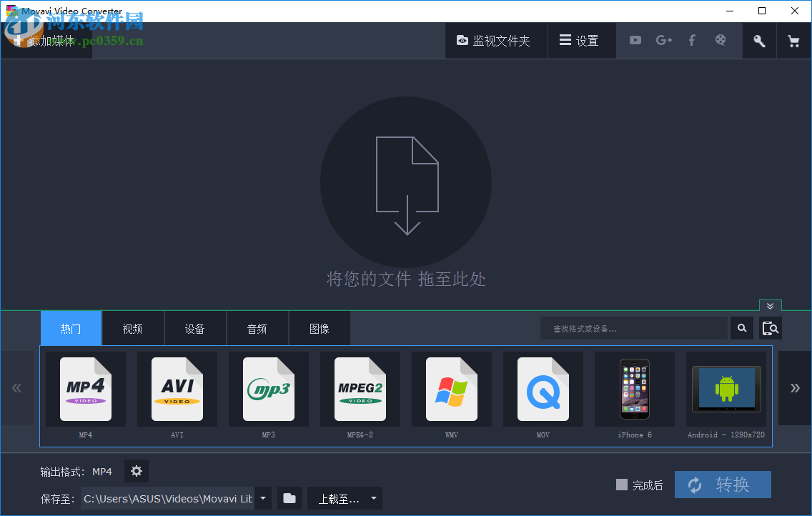Enable the 完成后 checkbox

[621, 485]
